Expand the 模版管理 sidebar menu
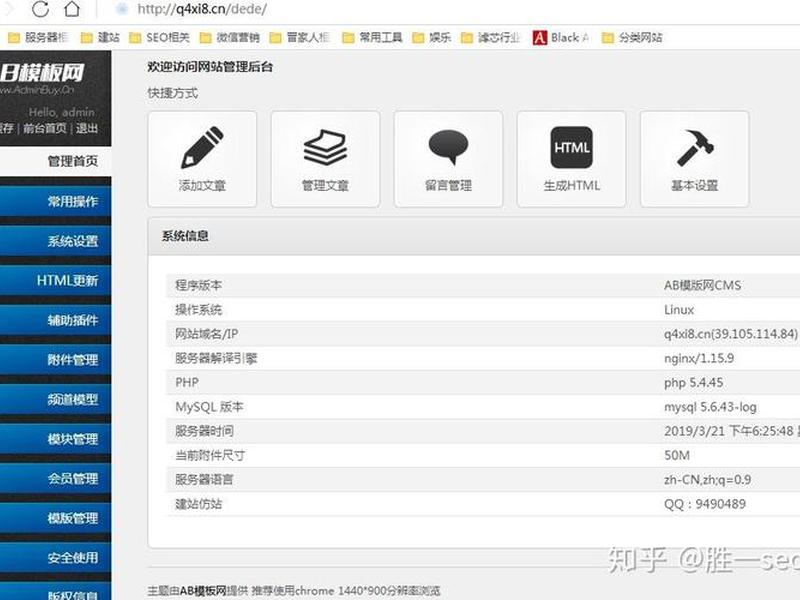The image size is (800, 600). [x=56, y=518]
